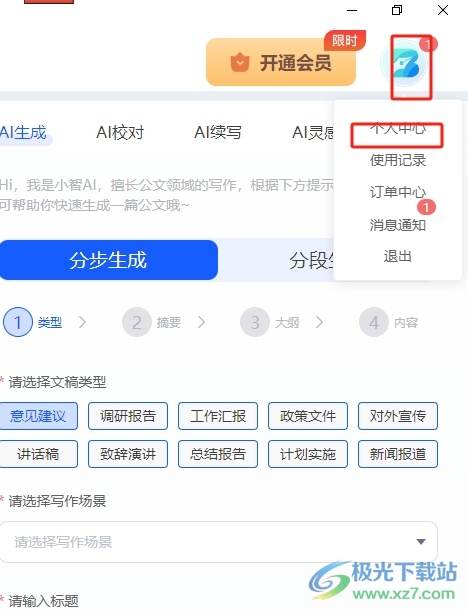Open 使用记录 from the user menu
Viewport: 468px width, 610px height.
pos(398,160)
